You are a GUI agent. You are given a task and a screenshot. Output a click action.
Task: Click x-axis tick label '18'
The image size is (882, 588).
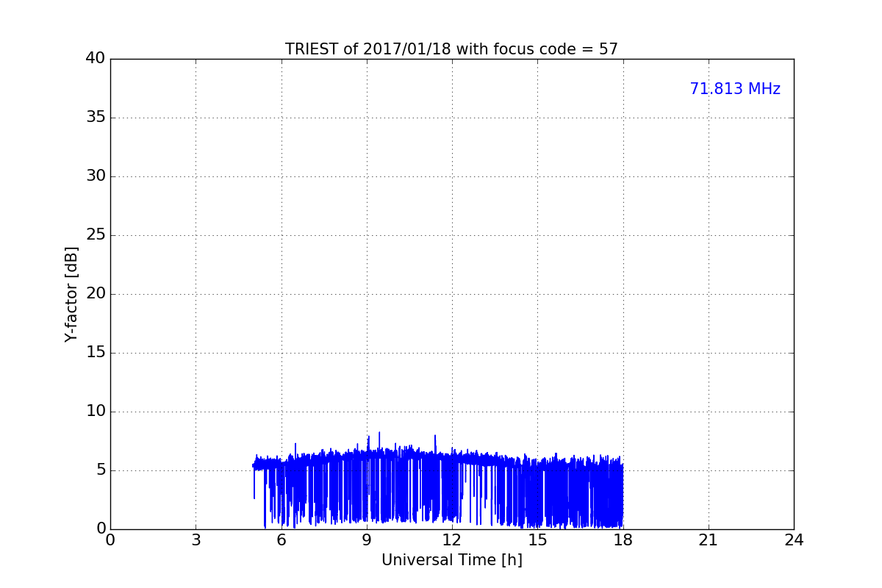[x=623, y=540]
